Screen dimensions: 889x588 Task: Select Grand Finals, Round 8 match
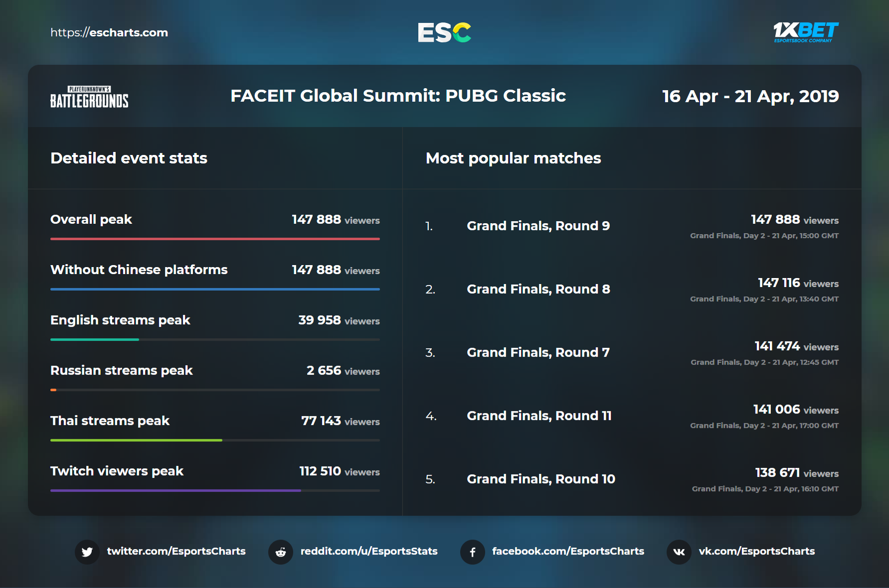(x=538, y=290)
